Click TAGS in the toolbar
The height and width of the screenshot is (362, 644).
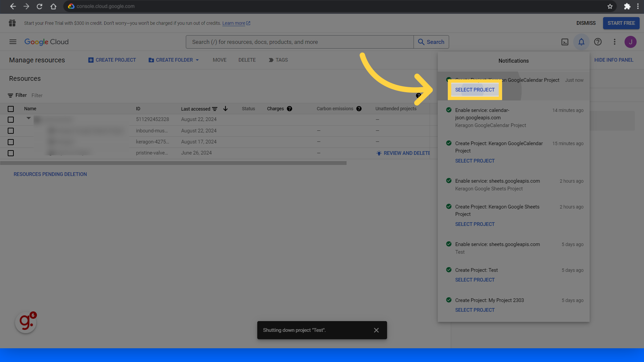pyautogui.click(x=278, y=60)
